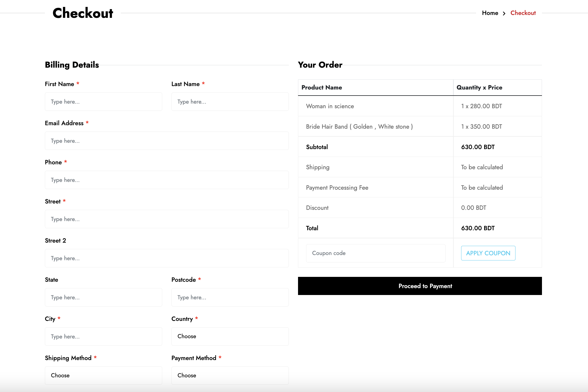Click the 'Billing Details' heading

coord(72,65)
